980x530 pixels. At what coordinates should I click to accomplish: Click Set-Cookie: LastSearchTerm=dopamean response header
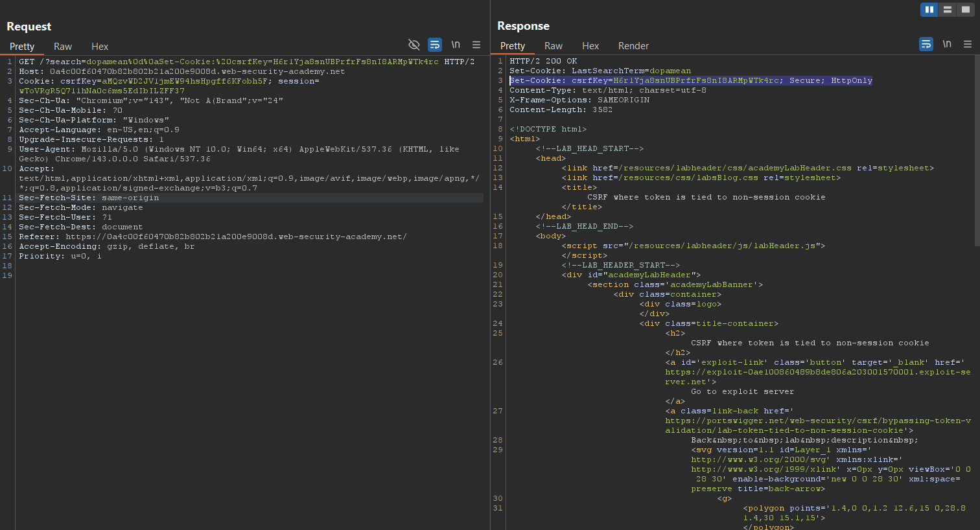coord(600,71)
